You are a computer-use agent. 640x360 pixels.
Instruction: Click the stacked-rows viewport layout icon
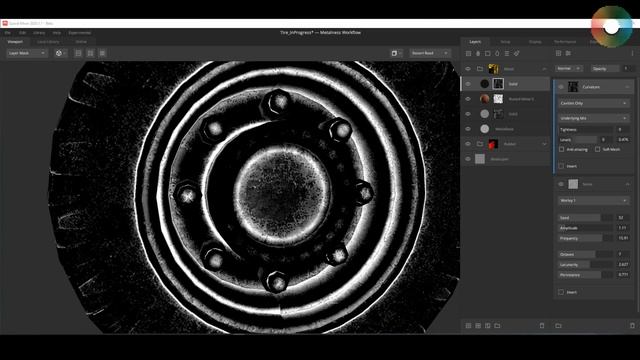click(102, 53)
